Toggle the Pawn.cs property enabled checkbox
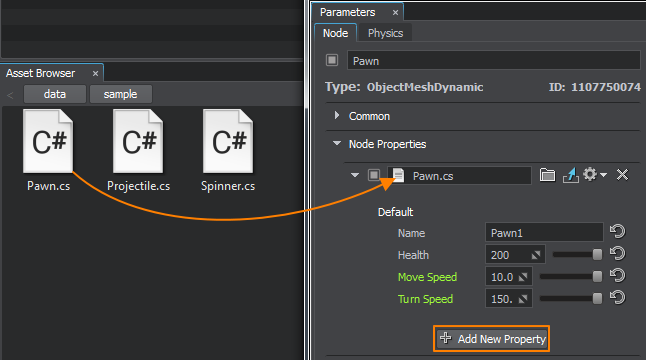Viewport: 646px width, 360px height. click(x=374, y=175)
